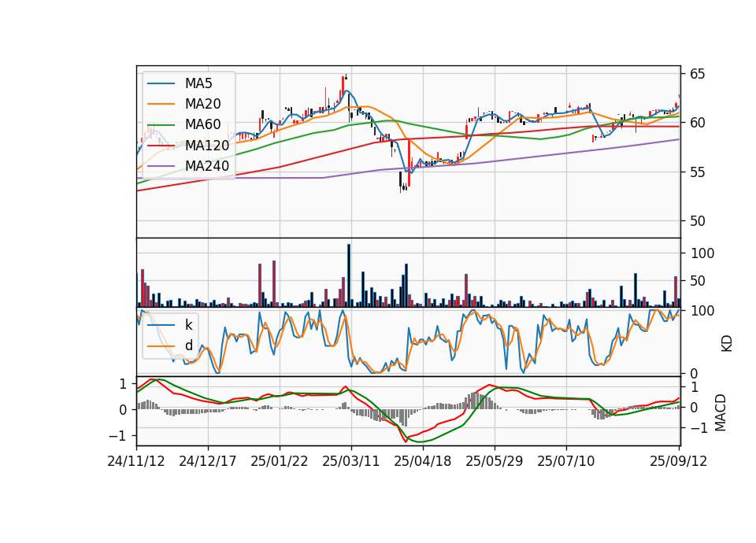Click the MACD axis title

click(721, 412)
